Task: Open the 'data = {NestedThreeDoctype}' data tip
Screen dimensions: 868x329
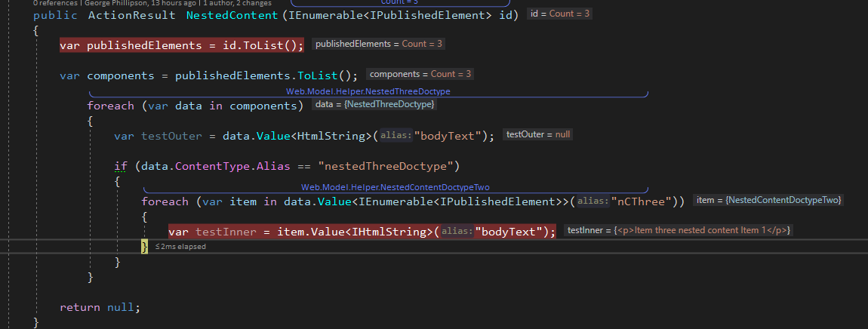Action: pyautogui.click(x=375, y=104)
